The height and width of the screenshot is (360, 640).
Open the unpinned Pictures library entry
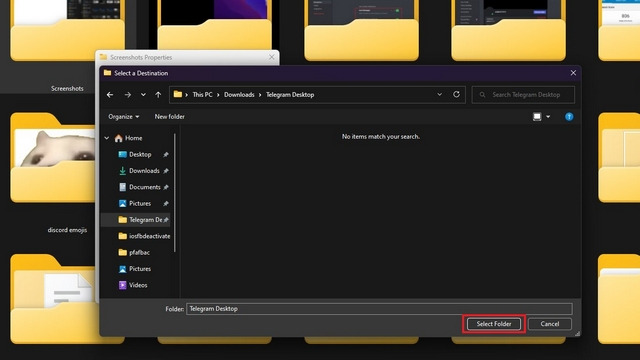coord(135,269)
